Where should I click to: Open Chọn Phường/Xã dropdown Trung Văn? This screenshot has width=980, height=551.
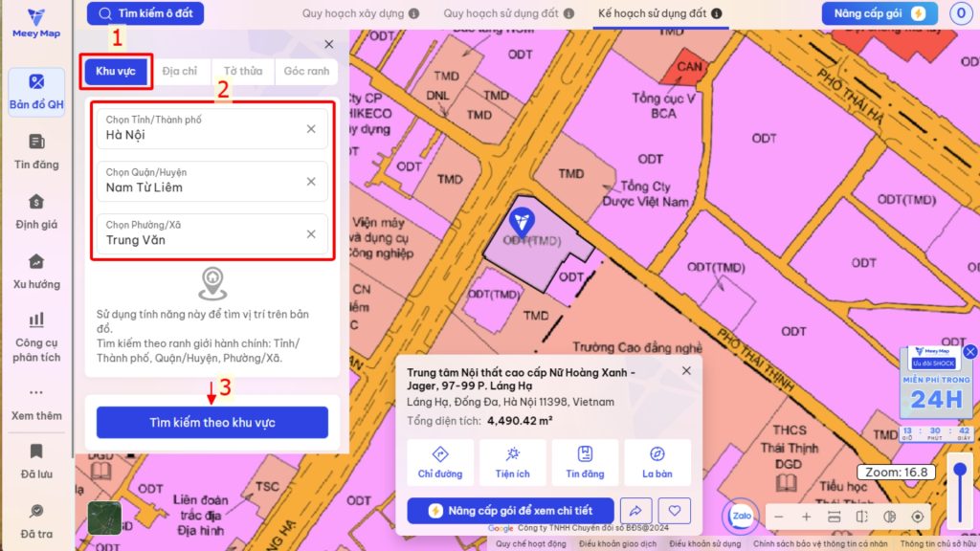coord(212,233)
